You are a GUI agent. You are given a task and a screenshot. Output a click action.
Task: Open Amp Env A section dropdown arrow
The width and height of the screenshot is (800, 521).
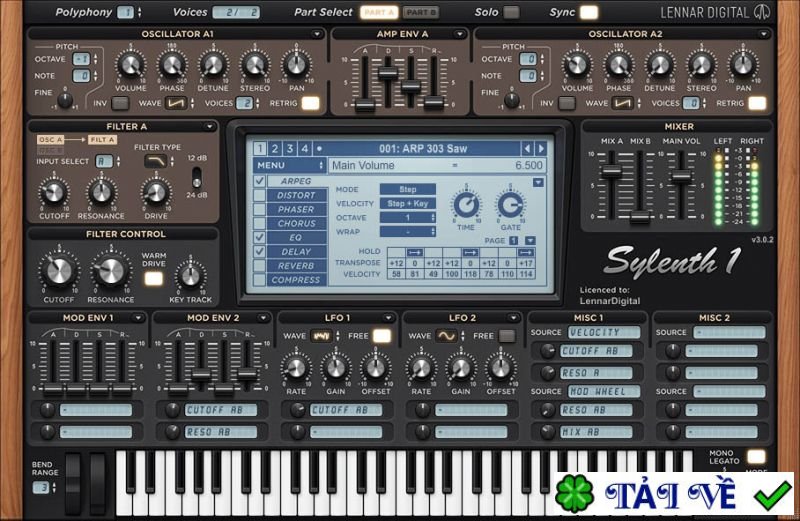tap(459, 34)
